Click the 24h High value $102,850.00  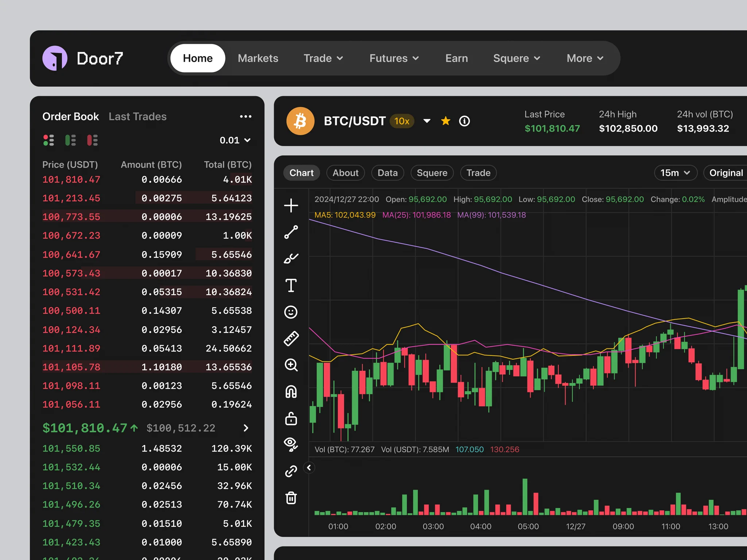pos(628,129)
